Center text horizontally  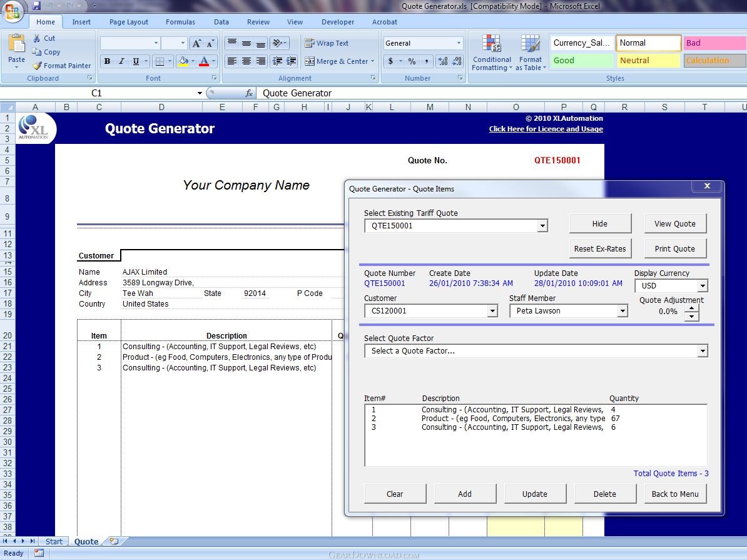pos(246,61)
